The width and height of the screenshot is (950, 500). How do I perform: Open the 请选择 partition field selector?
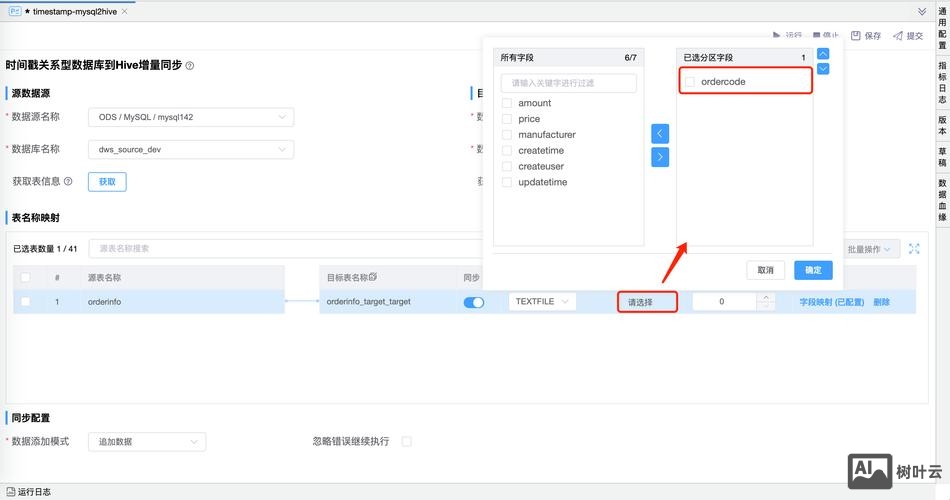(x=647, y=302)
